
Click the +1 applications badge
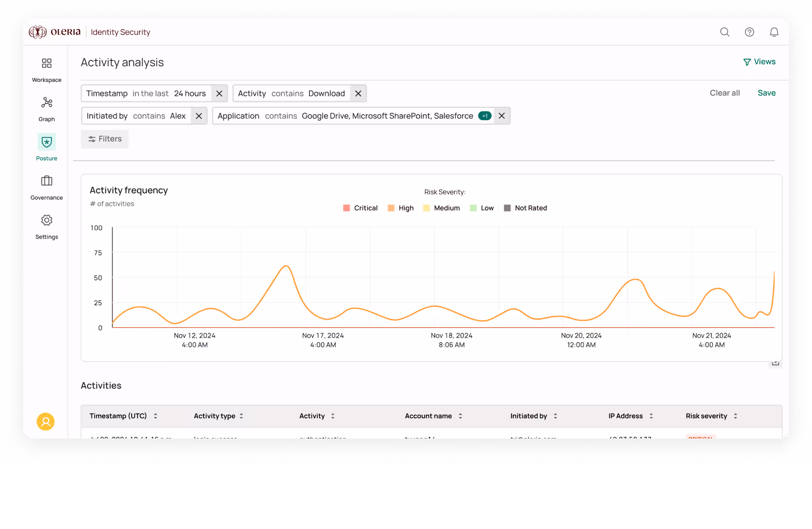point(485,116)
